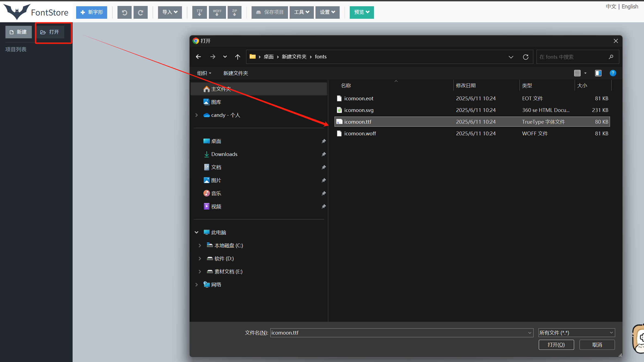
Task: Click the 打开(O) button in dialog
Action: click(556, 345)
